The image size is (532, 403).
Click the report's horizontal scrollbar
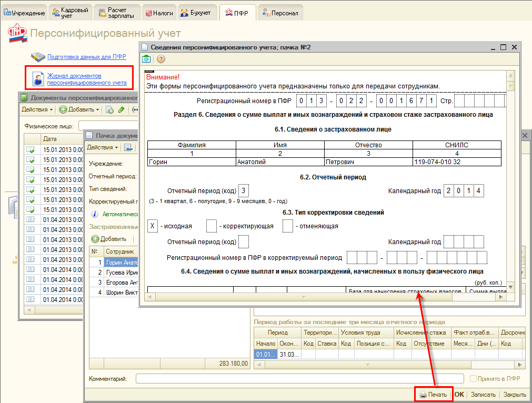(303, 297)
